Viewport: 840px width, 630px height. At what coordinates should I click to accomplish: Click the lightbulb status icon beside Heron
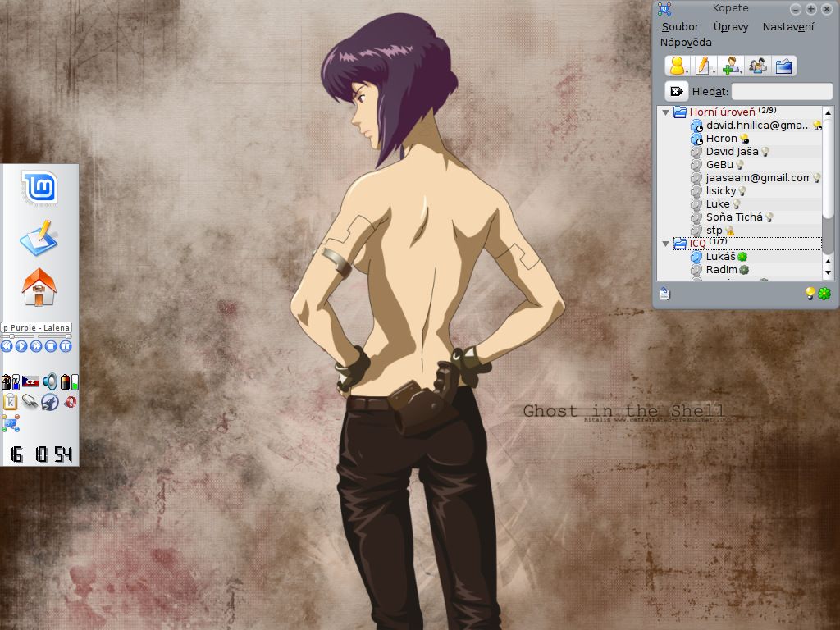point(745,139)
